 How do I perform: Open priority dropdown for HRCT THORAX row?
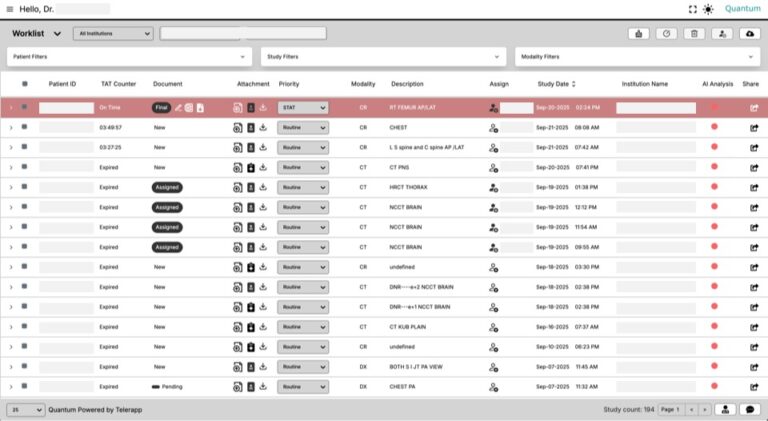tap(303, 187)
